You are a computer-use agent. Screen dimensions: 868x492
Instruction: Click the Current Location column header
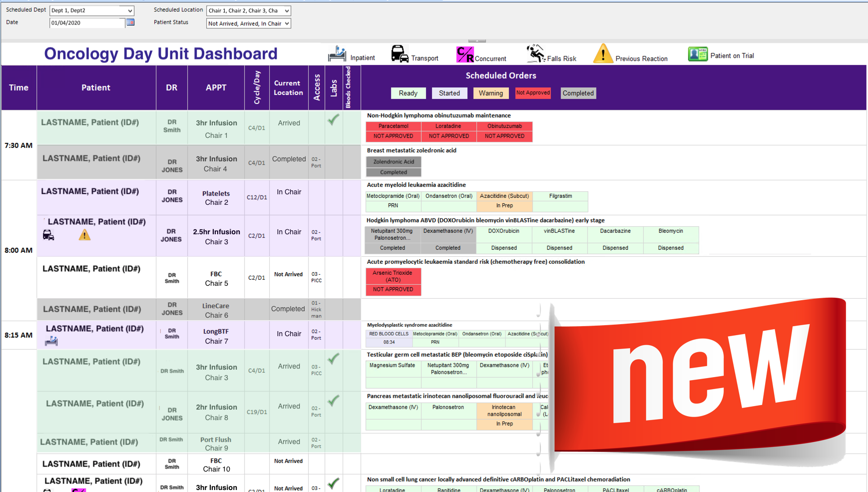pyautogui.click(x=288, y=87)
